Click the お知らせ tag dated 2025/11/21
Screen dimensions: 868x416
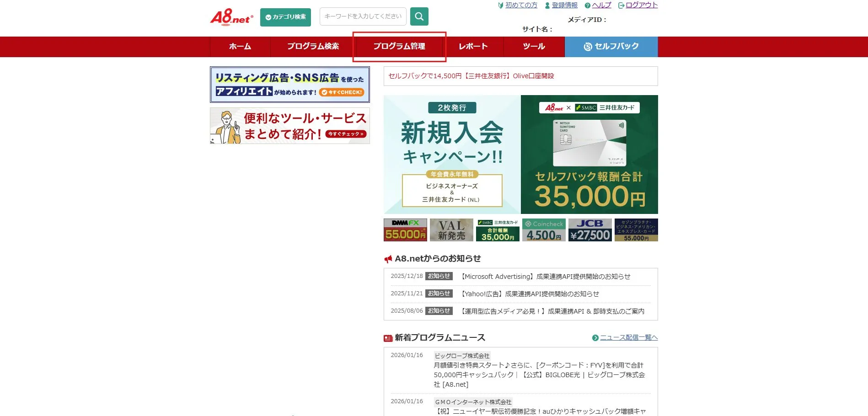coord(439,293)
